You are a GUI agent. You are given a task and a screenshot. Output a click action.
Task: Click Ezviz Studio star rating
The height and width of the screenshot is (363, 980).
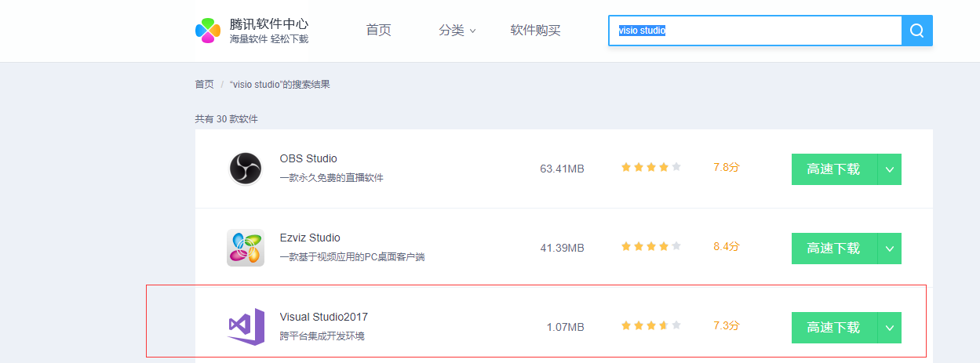[x=650, y=247]
